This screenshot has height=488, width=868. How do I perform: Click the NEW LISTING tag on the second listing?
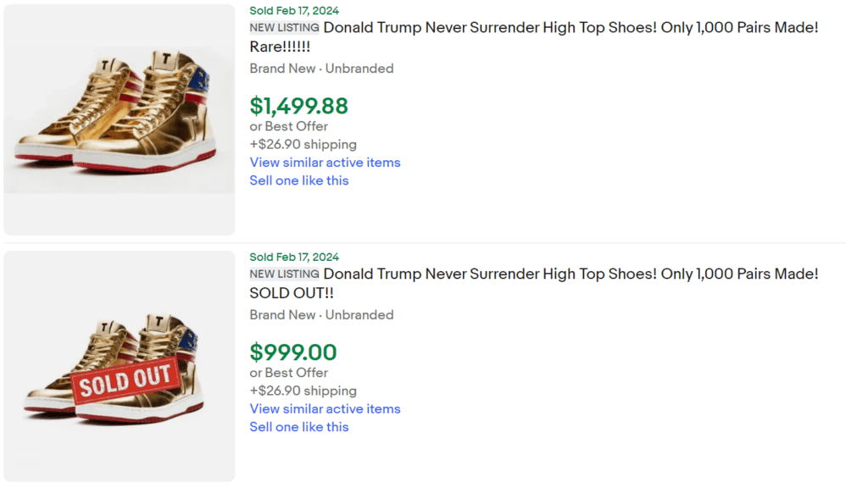284,274
